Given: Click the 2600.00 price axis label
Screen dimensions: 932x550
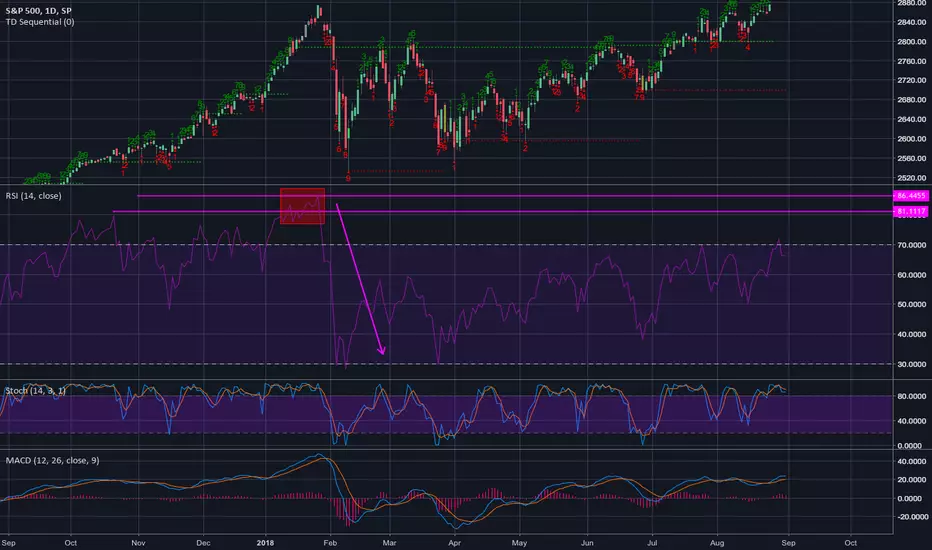Looking at the screenshot, I should 912,139.
